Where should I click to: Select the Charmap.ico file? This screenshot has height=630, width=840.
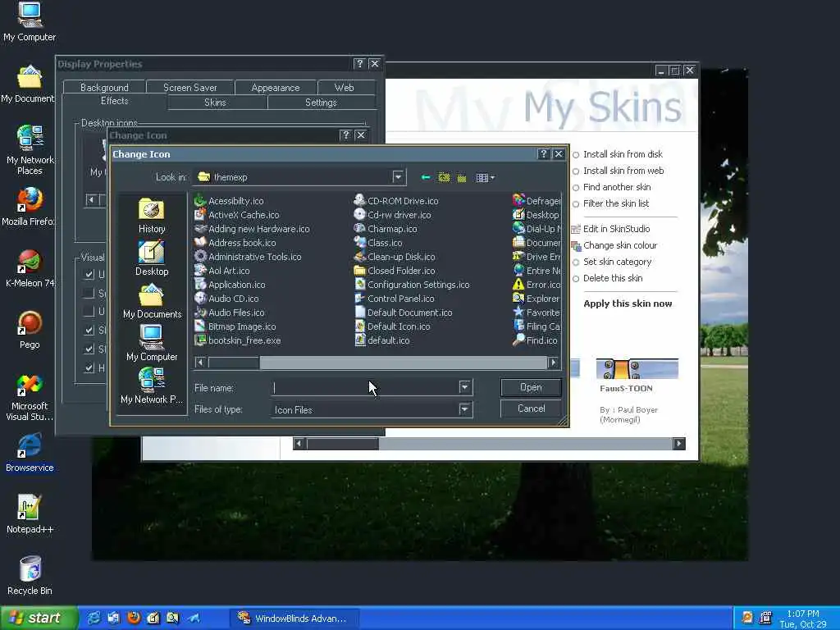pyautogui.click(x=386, y=229)
